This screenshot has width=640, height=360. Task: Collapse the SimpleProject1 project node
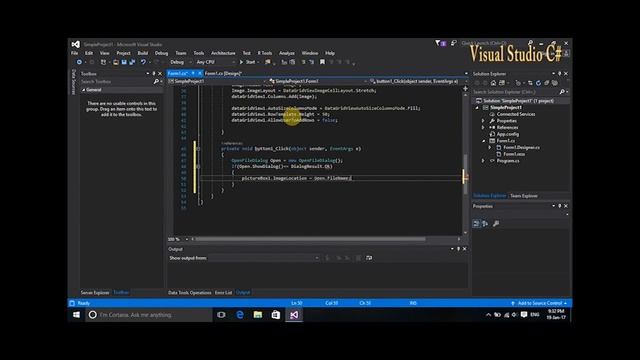point(477,108)
